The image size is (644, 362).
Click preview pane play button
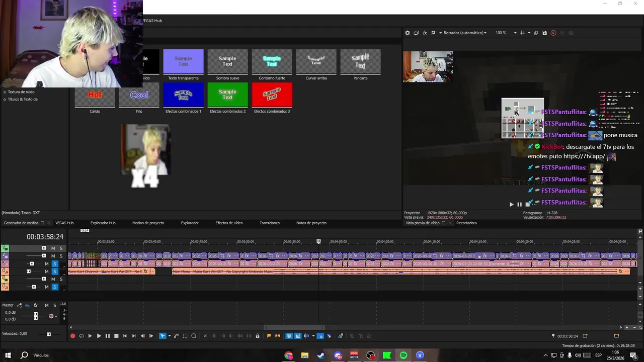[x=511, y=204]
